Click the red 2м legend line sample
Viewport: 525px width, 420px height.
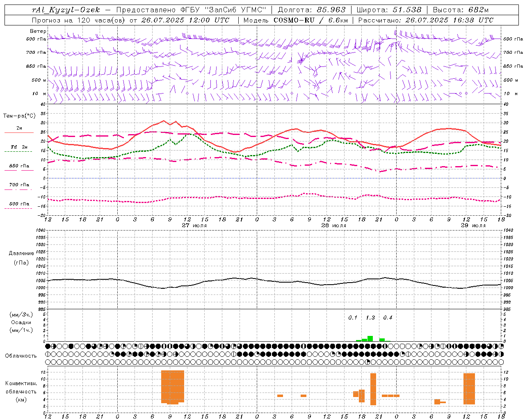[19, 132]
